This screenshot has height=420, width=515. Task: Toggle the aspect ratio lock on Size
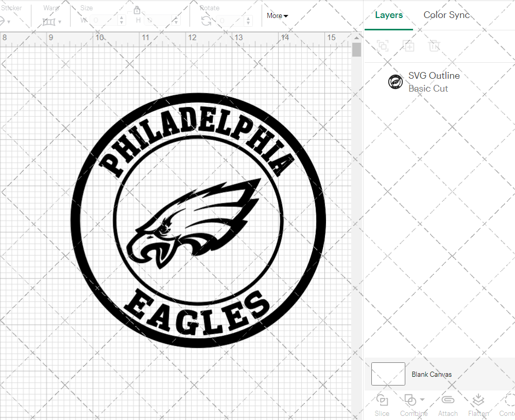pos(137,10)
